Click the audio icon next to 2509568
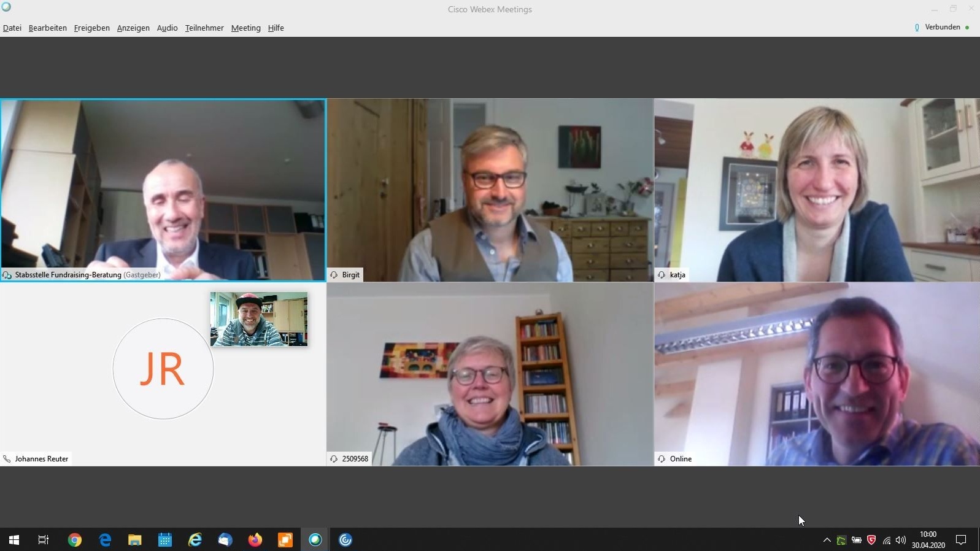The image size is (980, 551). pyautogui.click(x=334, y=459)
